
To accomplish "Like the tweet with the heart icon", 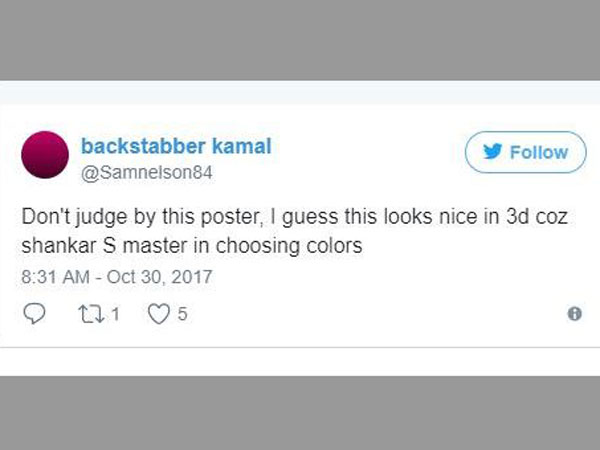I will tap(157, 314).
